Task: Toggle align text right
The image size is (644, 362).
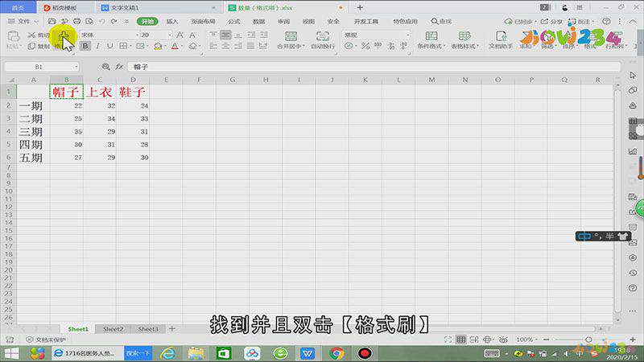Action: [238, 47]
